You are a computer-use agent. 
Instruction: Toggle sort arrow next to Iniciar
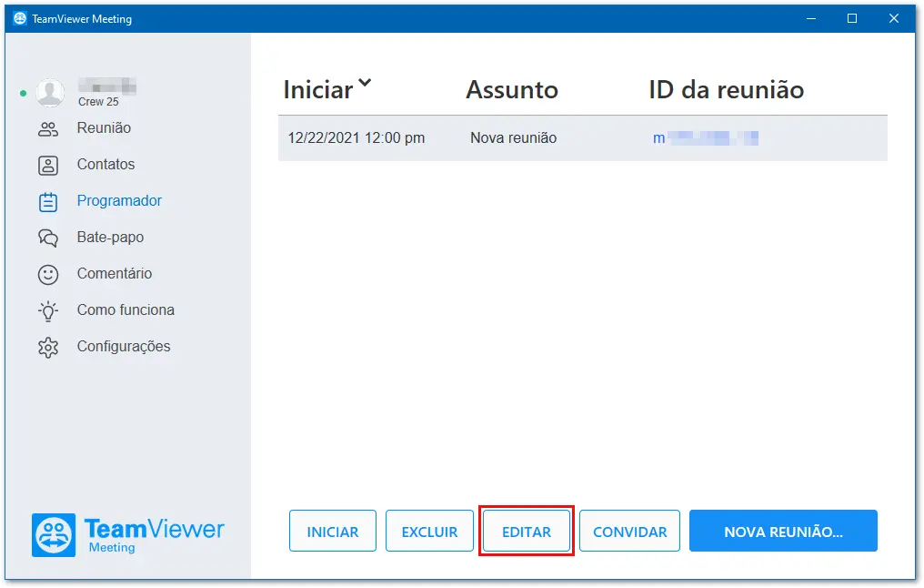click(365, 83)
